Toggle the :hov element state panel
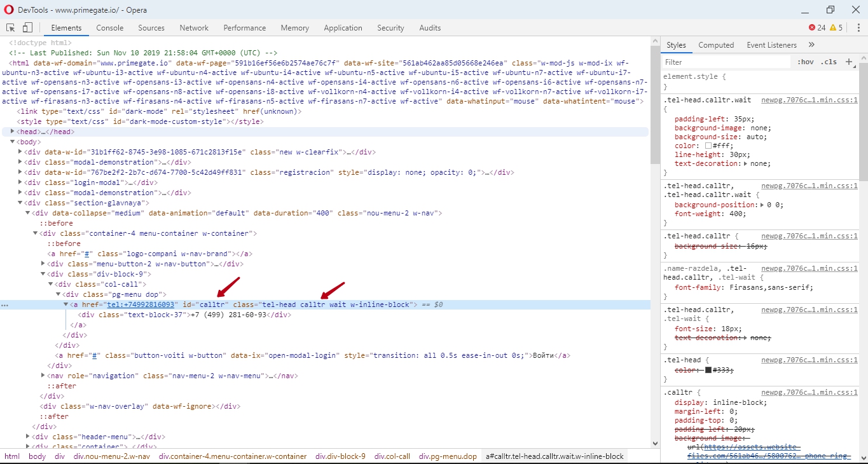This screenshot has height=464, width=868. [806, 62]
